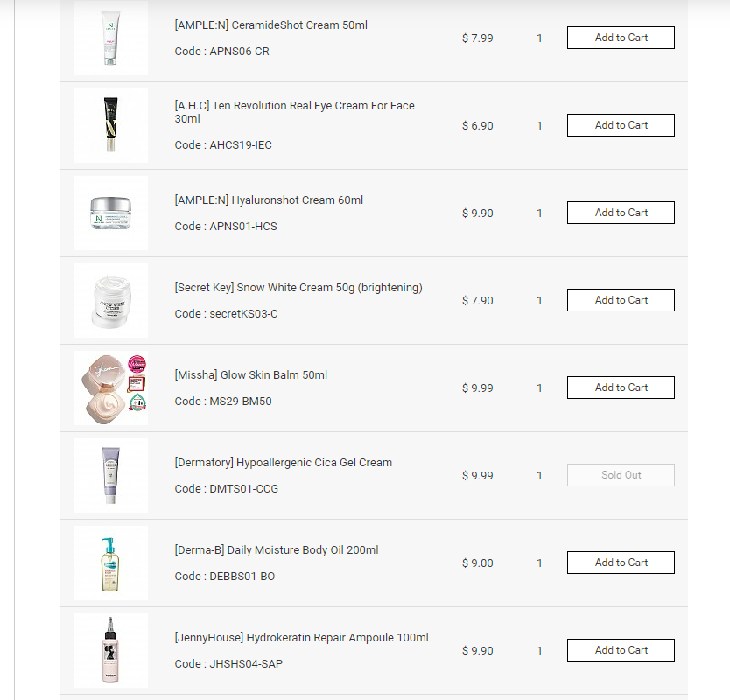This screenshot has height=700, width=730.
Task: Add Hydrokeratin Repair Ampoule to cart
Action: point(621,650)
